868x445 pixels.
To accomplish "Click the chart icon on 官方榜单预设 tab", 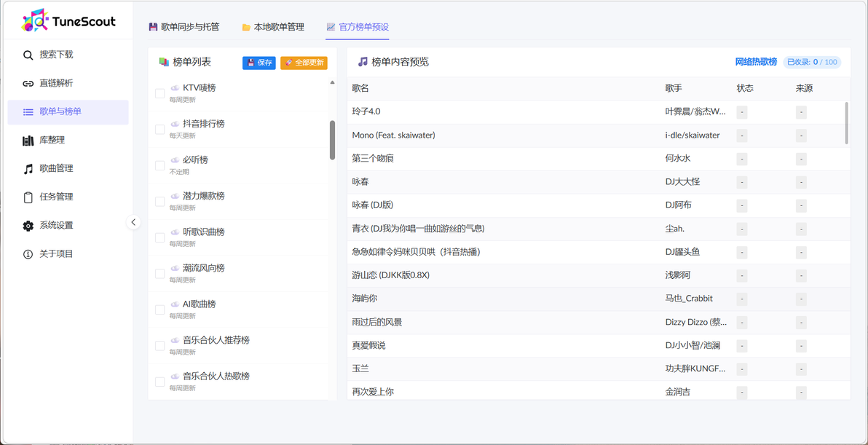I will [331, 26].
